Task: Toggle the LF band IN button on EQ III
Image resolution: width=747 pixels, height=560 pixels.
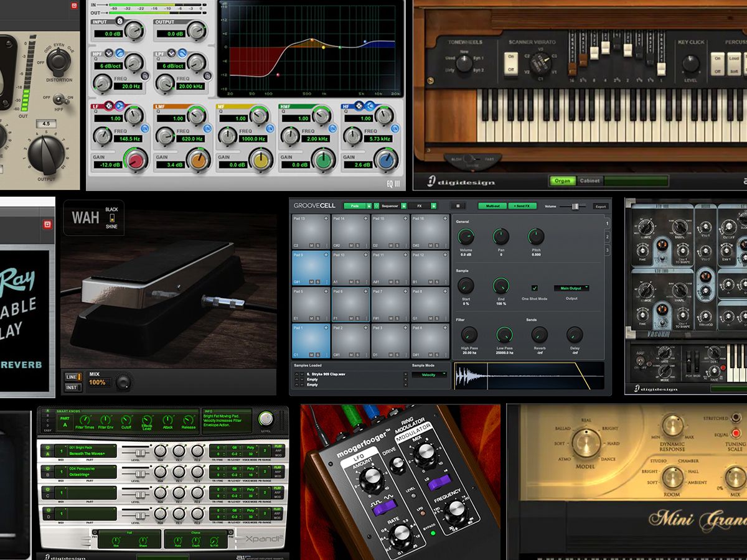Action: (144, 129)
